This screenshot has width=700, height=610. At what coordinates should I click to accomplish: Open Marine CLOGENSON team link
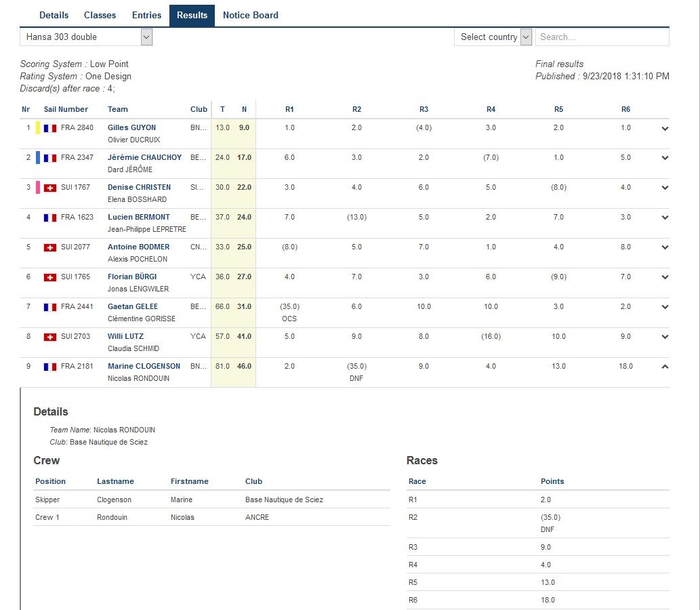click(144, 366)
